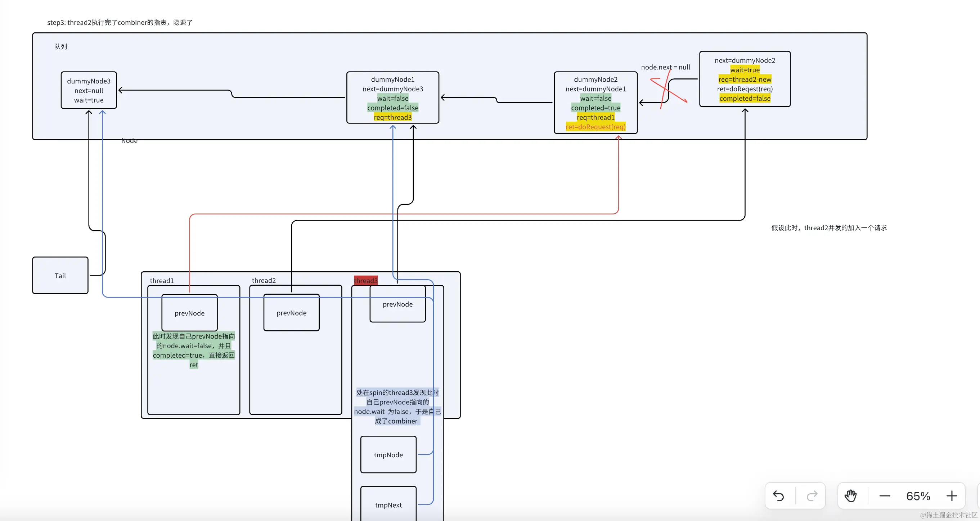Click the undo arrow icon
Screen dimensions: 980x521
(778, 496)
